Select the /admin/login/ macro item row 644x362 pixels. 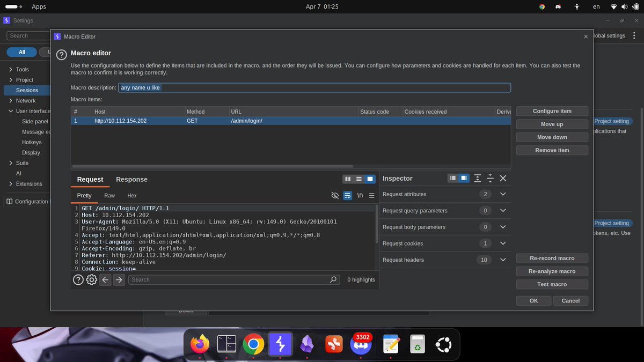point(291,121)
